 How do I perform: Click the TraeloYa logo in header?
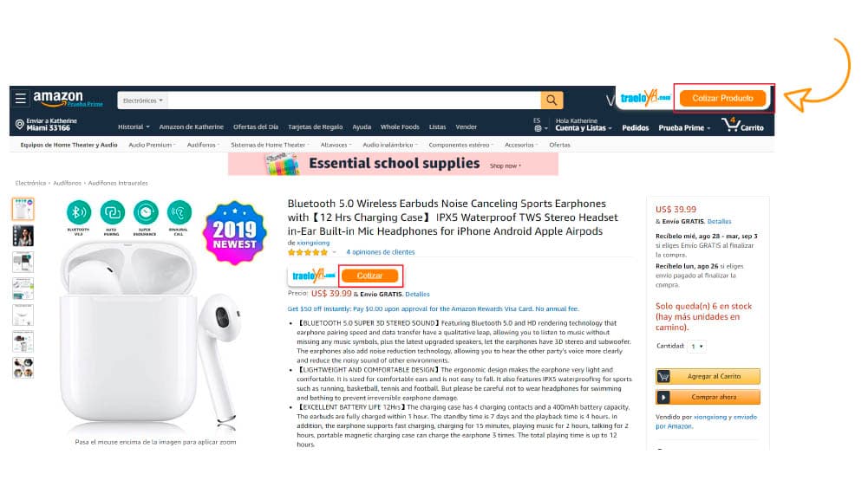645,99
